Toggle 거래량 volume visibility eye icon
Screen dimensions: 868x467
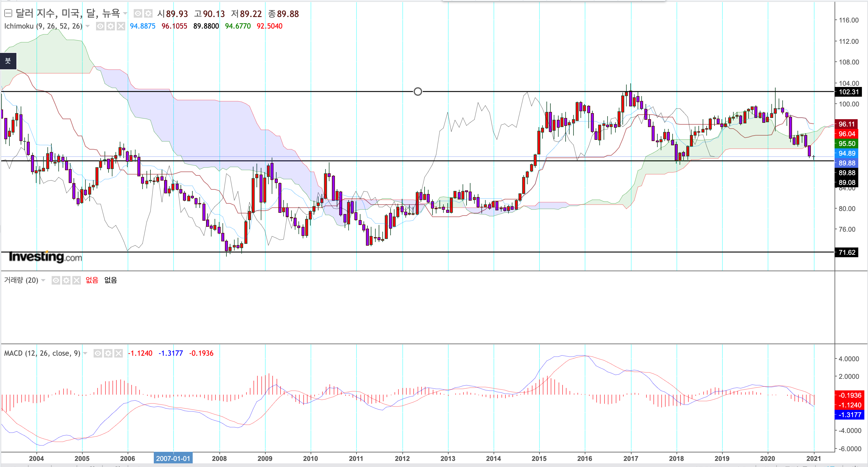pyautogui.click(x=56, y=280)
